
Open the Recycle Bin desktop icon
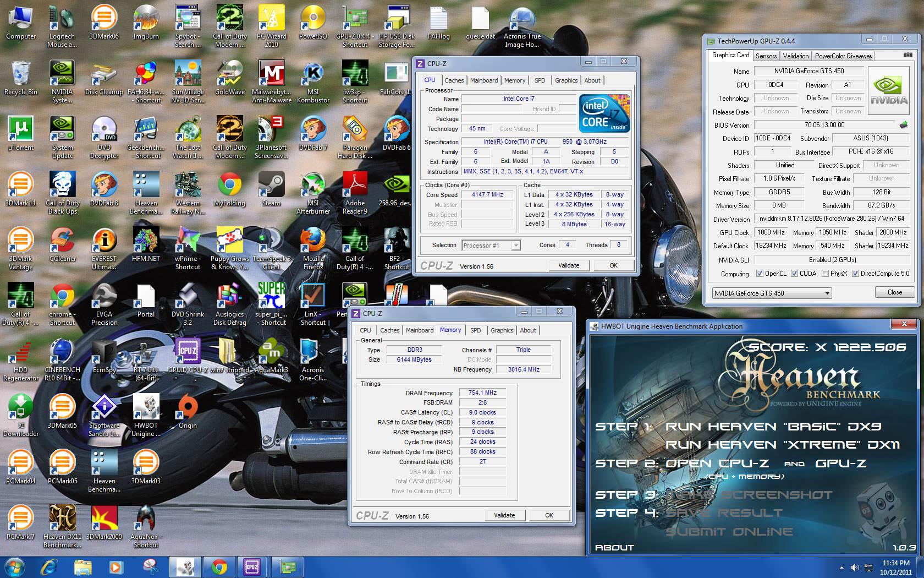coord(20,79)
